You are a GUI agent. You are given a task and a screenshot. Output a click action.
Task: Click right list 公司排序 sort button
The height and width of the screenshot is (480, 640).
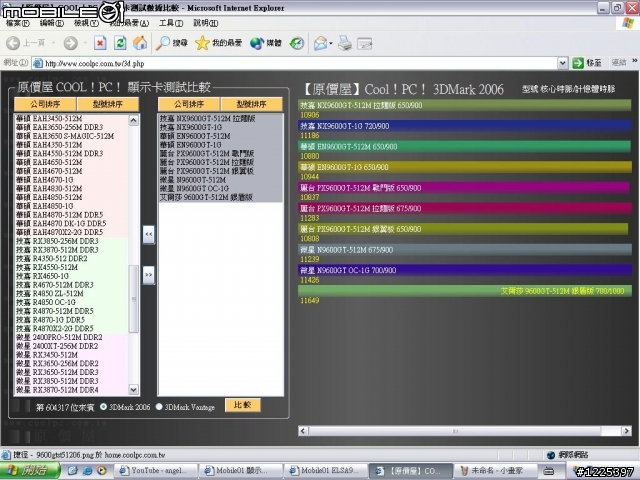coord(189,104)
